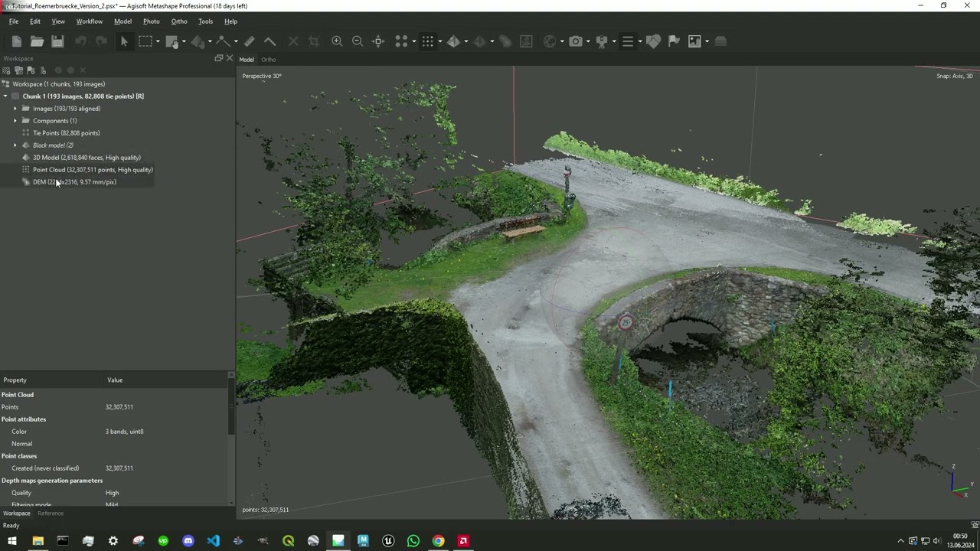Open the Tools menu
This screenshot has width=980, height=551.
click(x=205, y=21)
